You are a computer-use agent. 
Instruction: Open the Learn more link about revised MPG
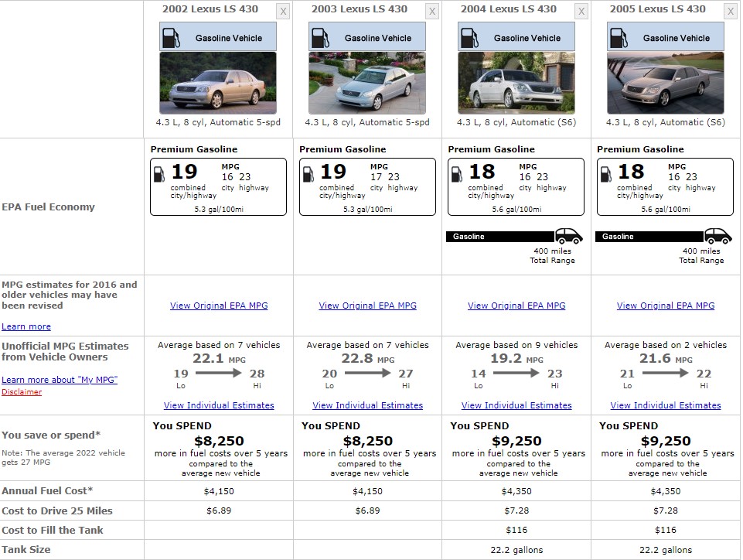[26, 326]
